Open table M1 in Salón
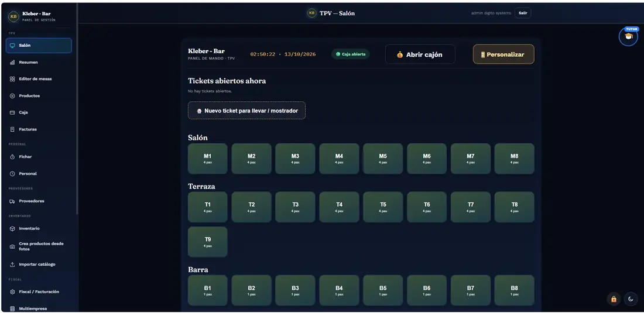This screenshot has width=644, height=313. pos(207,159)
